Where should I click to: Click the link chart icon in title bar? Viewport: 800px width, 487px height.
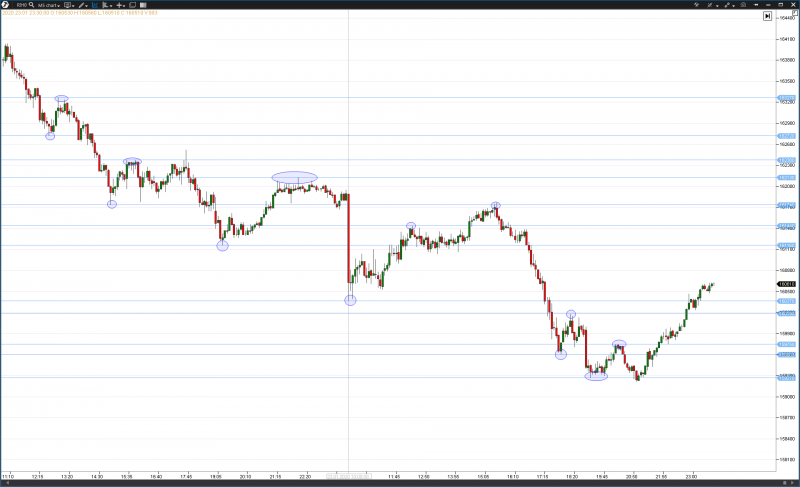(696, 5)
